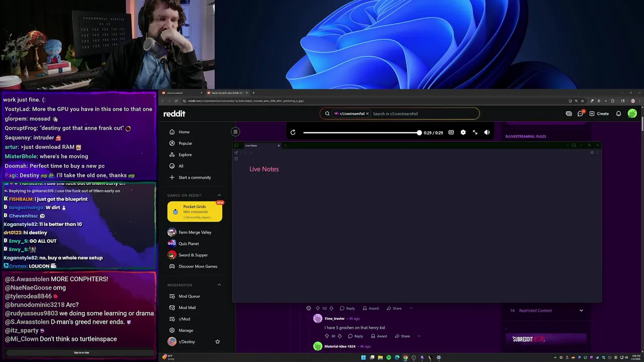Screen dimensions: 644x362
Task: Seek on the video progress bar
Action: 361,132
